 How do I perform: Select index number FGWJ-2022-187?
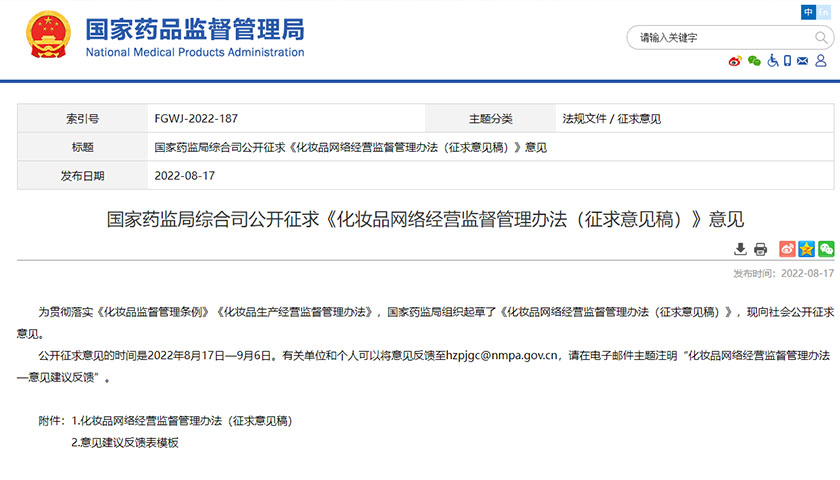click(196, 118)
